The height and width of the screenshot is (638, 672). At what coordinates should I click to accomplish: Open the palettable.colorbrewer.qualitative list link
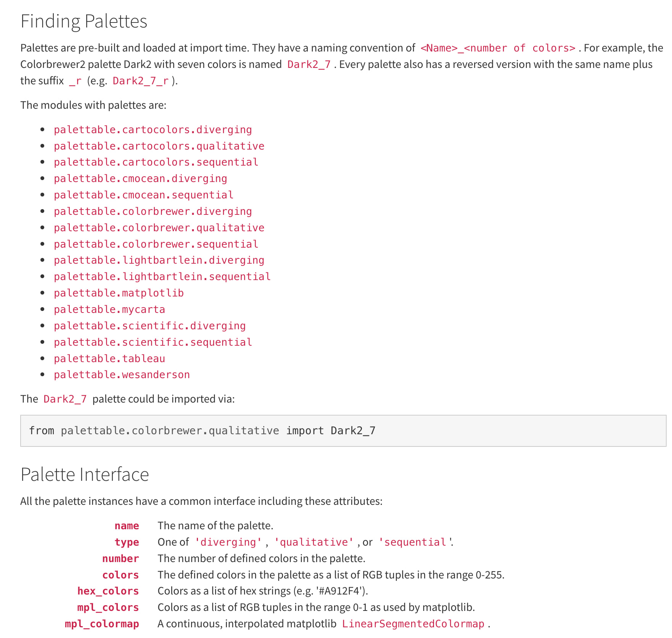pos(159,228)
